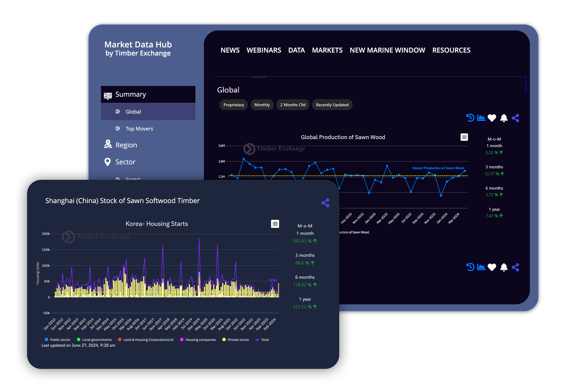
Task: Click the lower area chart icon
Action: tap(481, 267)
